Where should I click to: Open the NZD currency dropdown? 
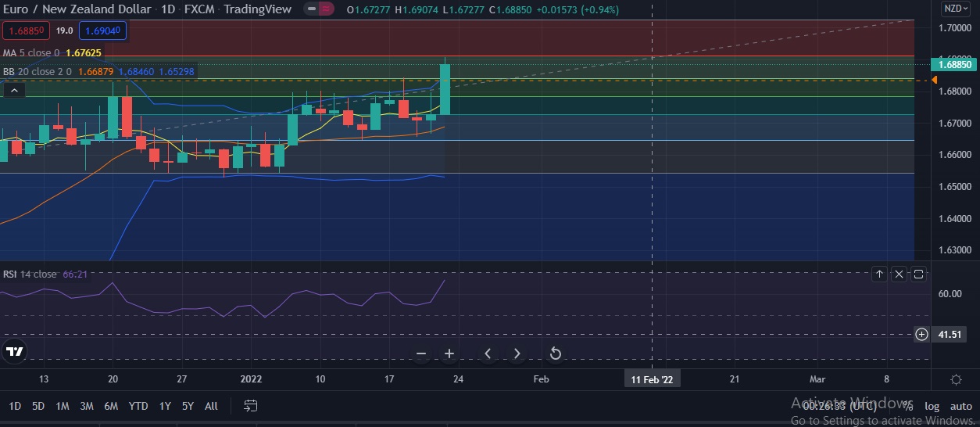tap(954, 9)
